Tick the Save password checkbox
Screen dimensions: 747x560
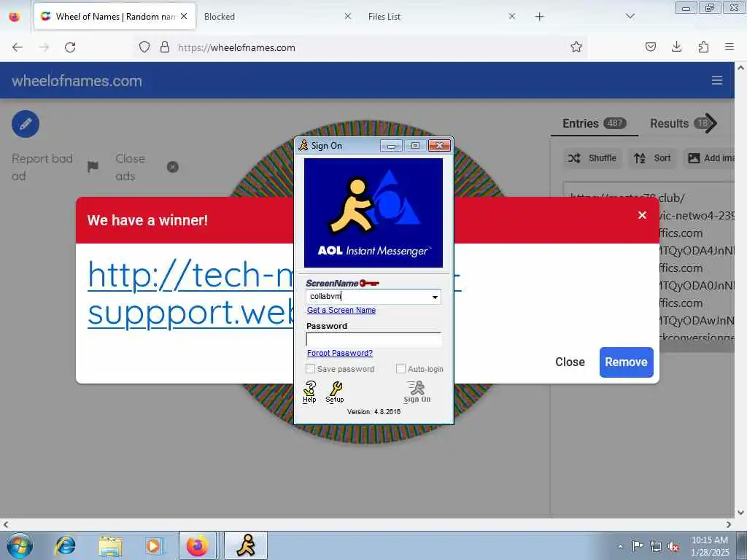[310, 368]
